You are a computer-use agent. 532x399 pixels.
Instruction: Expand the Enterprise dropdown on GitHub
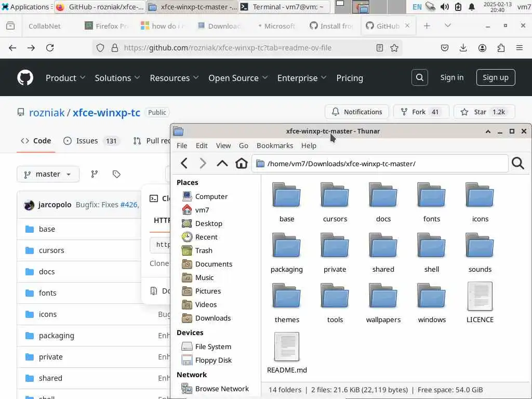coord(302,78)
